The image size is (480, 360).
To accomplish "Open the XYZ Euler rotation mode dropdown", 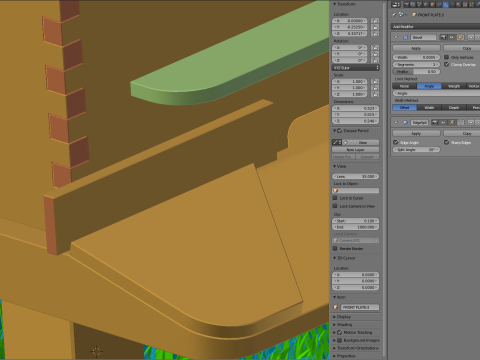I will [x=356, y=68].
